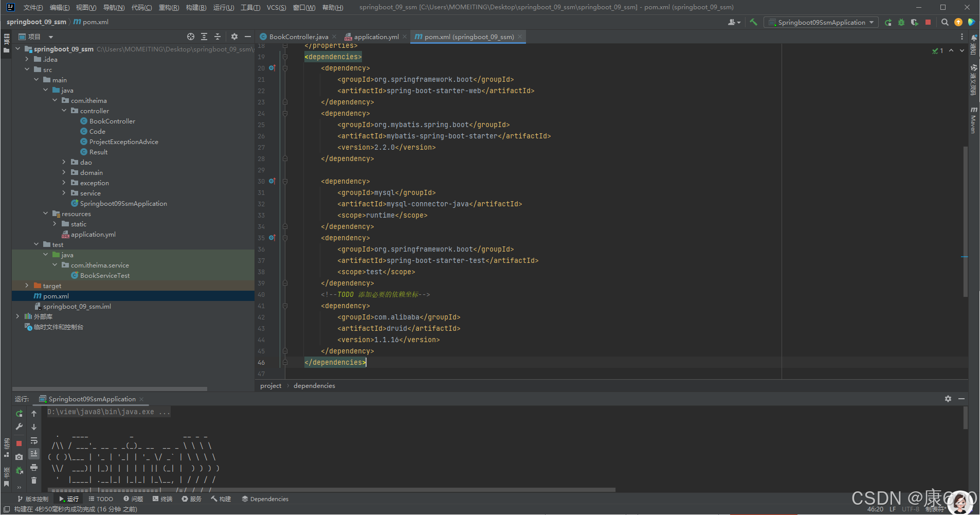Open Springboot09SsmApplication run configuration dropdown

pos(821,22)
